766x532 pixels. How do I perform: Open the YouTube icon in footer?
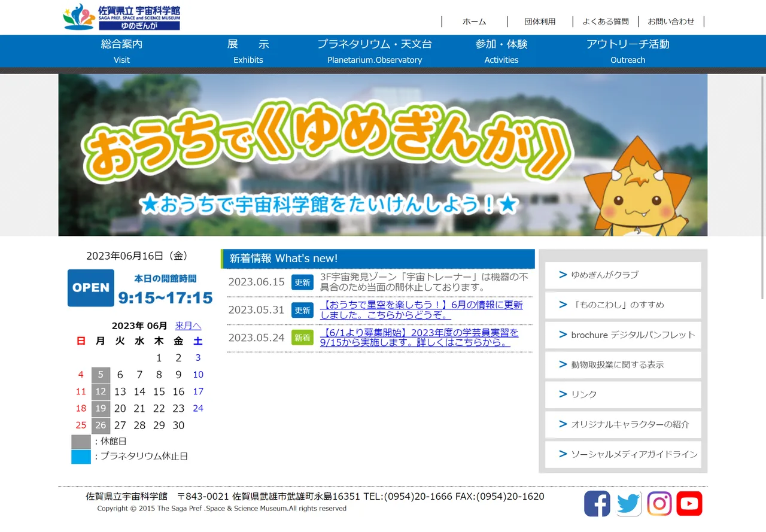coord(689,504)
